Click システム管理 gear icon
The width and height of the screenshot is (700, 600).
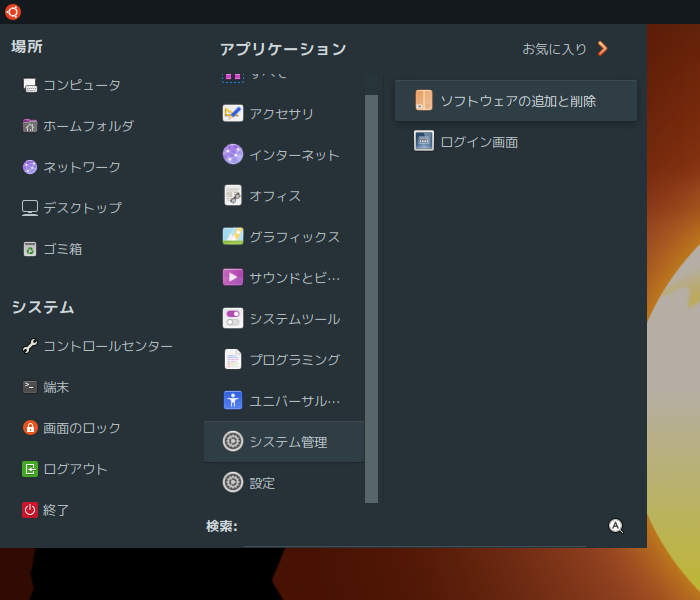233,442
